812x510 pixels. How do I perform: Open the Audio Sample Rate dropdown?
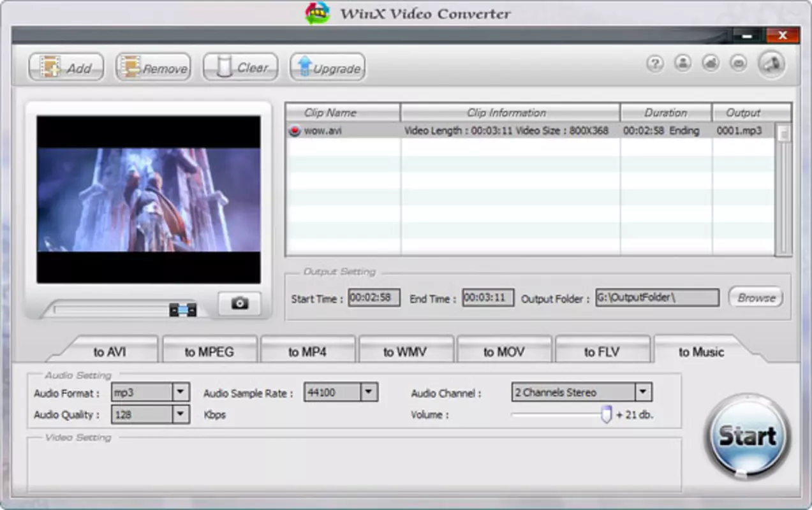click(341, 393)
